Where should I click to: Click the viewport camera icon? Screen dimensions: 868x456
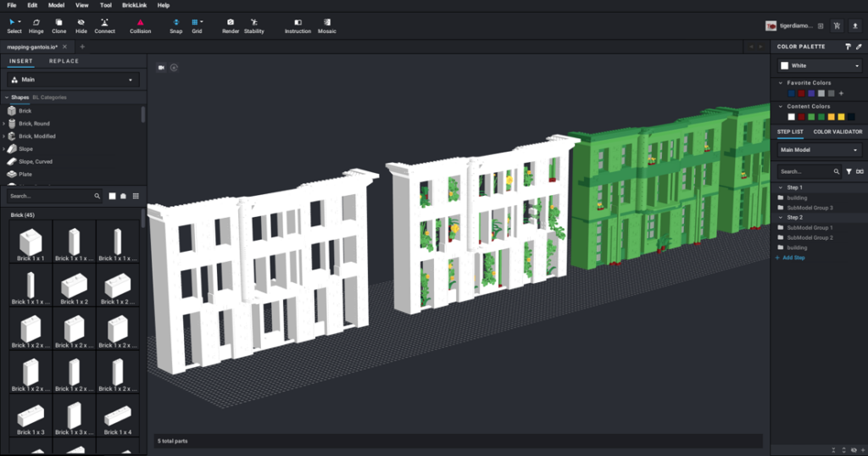[x=162, y=68]
